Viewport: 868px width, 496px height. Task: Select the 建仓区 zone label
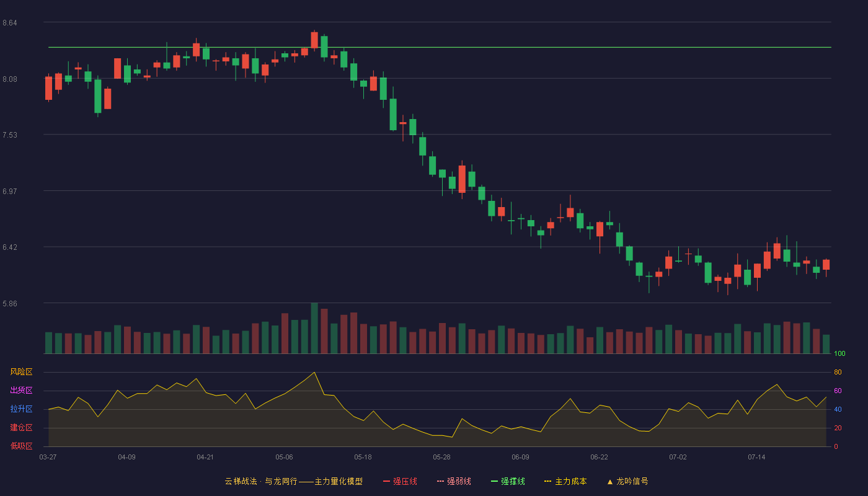(x=21, y=428)
